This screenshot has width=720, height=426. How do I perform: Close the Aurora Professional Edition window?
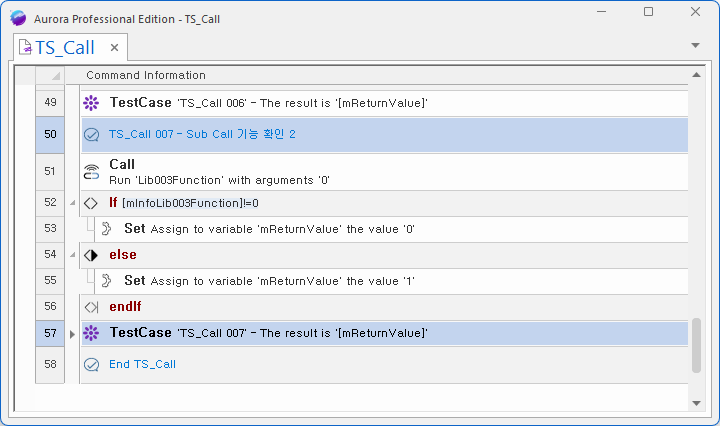click(x=695, y=11)
